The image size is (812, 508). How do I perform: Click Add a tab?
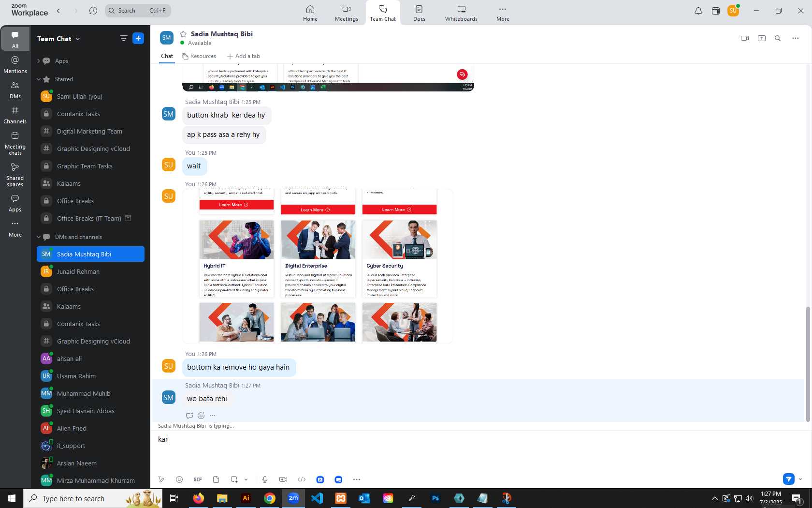244,56
